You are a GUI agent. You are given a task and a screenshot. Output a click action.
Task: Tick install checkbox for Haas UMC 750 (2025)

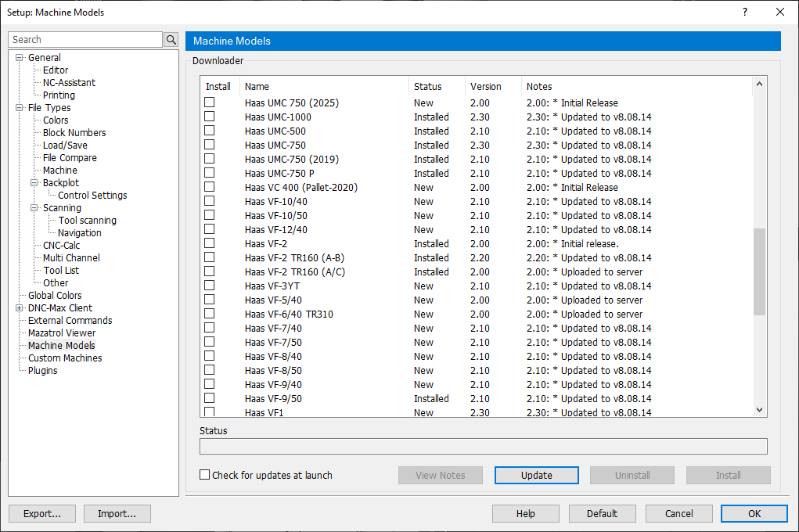209,102
